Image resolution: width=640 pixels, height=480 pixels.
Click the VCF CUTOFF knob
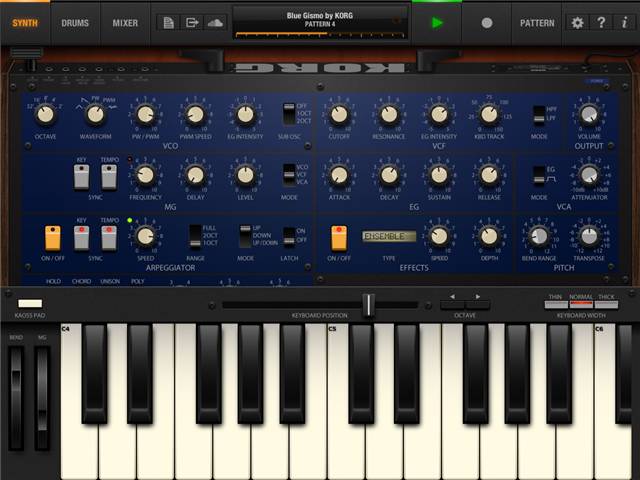tap(339, 115)
